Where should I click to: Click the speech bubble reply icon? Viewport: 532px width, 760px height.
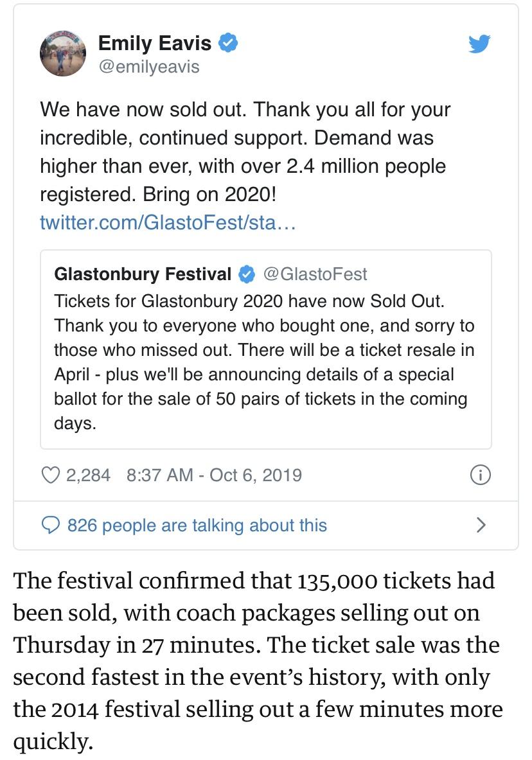(x=51, y=526)
